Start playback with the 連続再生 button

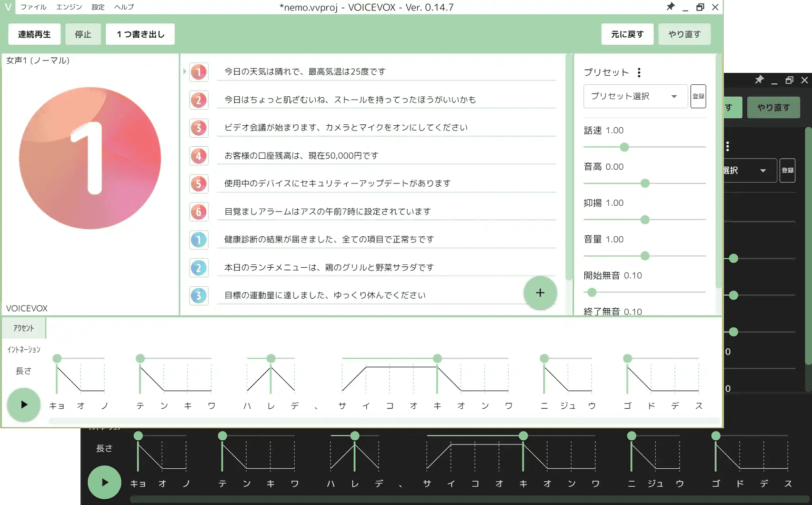point(33,34)
